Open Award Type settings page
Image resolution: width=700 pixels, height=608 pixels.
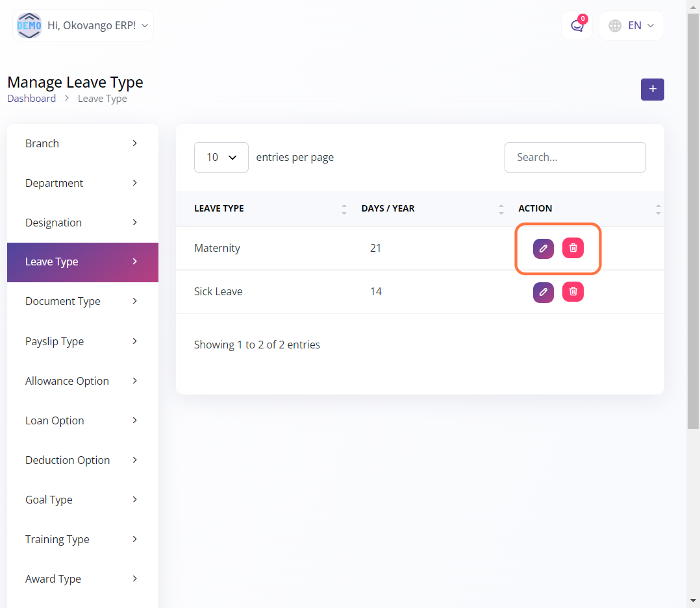point(82,579)
